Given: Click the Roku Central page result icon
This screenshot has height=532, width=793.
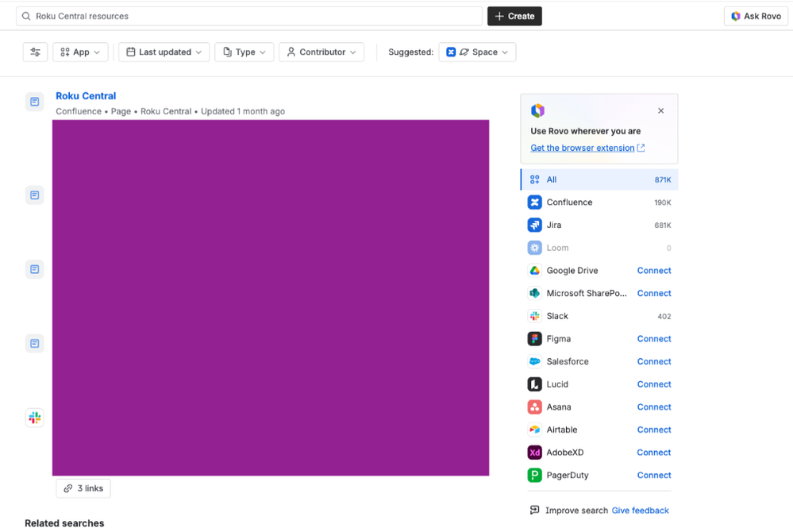Looking at the screenshot, I should point(35,102).
